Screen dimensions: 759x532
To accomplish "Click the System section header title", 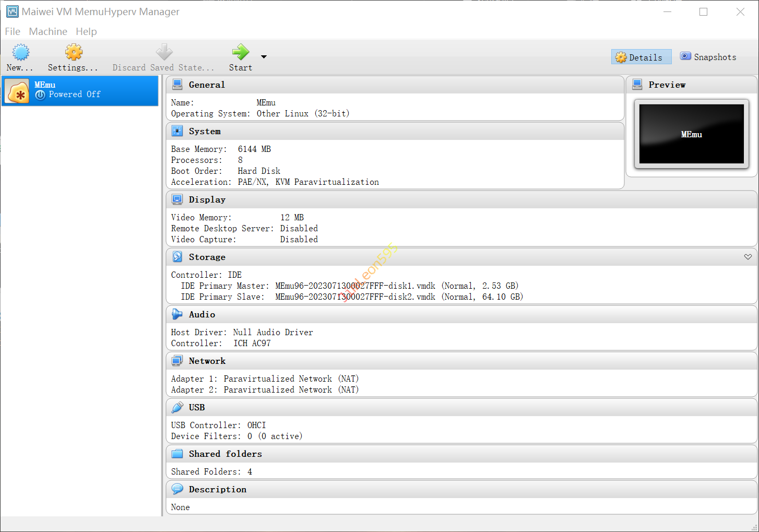I will [205, 132].
